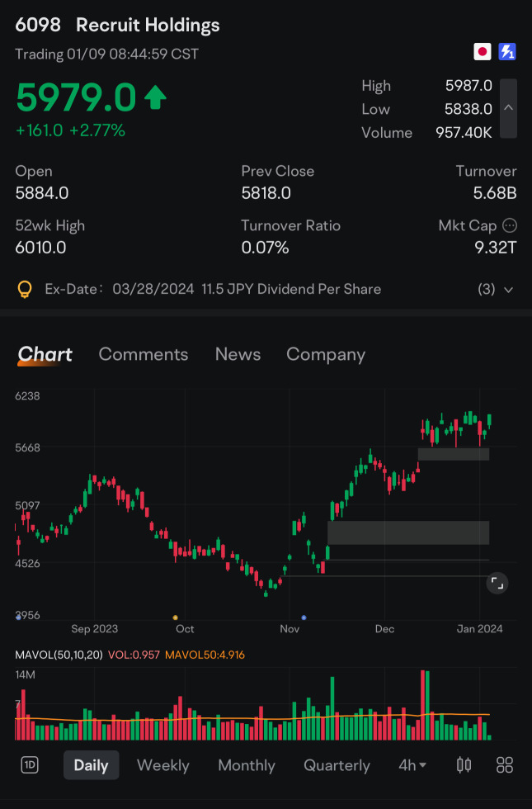Tap the Mkt Cap value 9.32T
Image resolution: width=532 pixels, height=809 pixels.
coord(496,248)
